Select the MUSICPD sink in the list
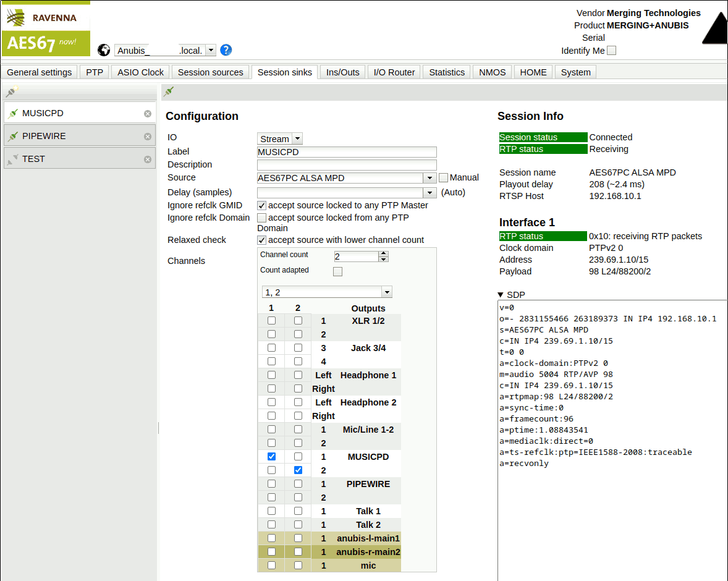 79,113
